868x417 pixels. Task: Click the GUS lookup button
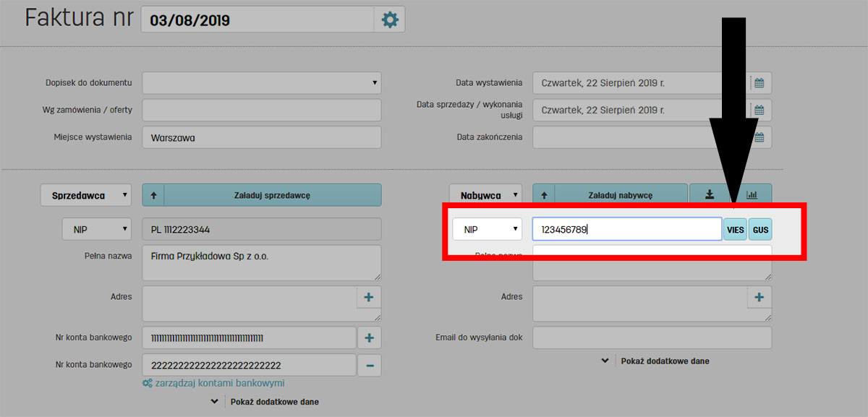[760, 230]
